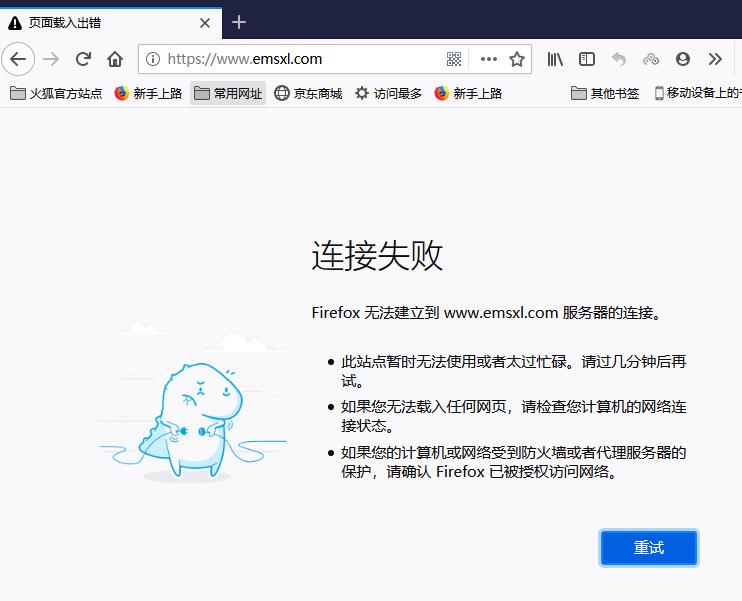
Task: Reload the current page
Action: click(x=83, y=59)
